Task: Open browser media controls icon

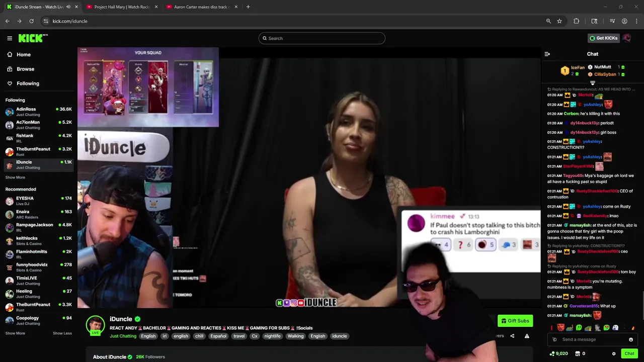Action: click(612, 21)
